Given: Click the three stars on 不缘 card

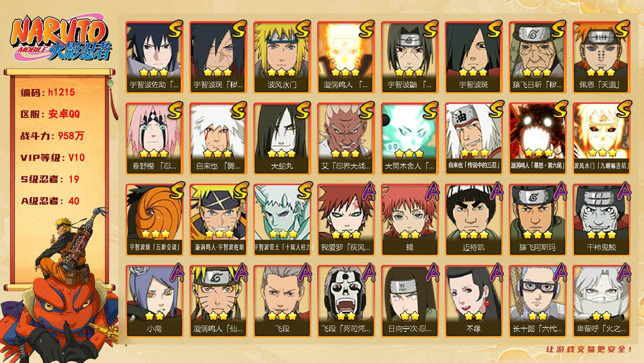Looking at the screenshot, I should click(473, 316).
